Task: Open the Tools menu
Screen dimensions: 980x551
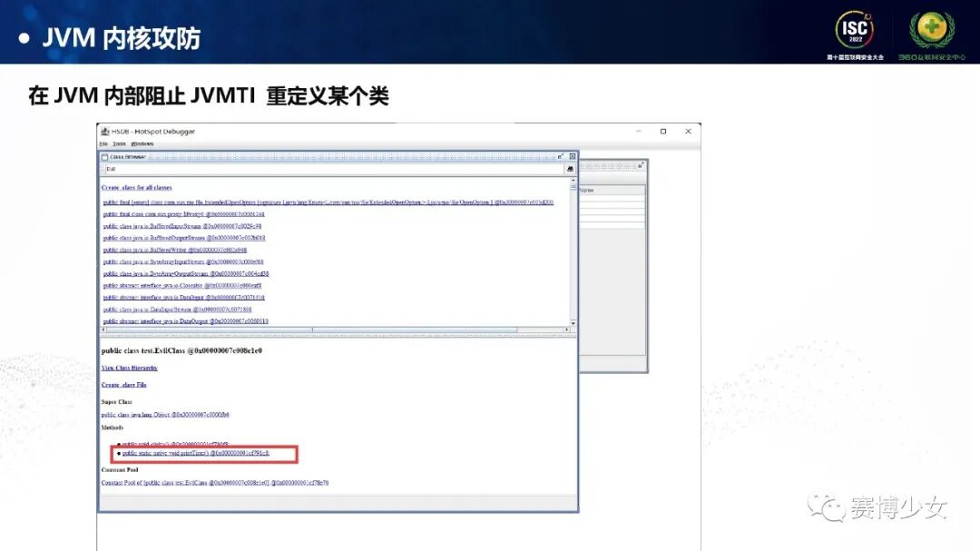Action: tap(119, 143)
